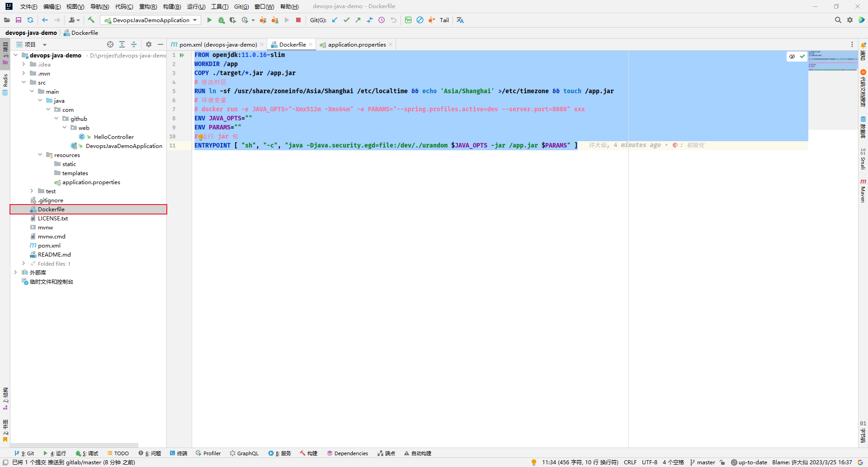This screenshot has width=868, height=467.
Task: Click Expand All in the project panel
Action: pos(122,44)
